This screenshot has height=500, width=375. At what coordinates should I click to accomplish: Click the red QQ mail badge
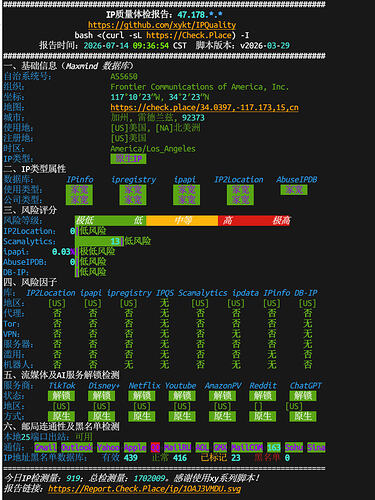pyautogui.click(x=155, y=447)
